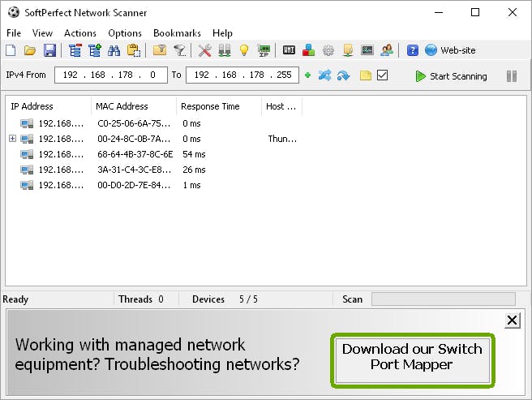Maximize the Network Scanner window
The height and width of the screenshot is (400, 532).
point(475,12)
